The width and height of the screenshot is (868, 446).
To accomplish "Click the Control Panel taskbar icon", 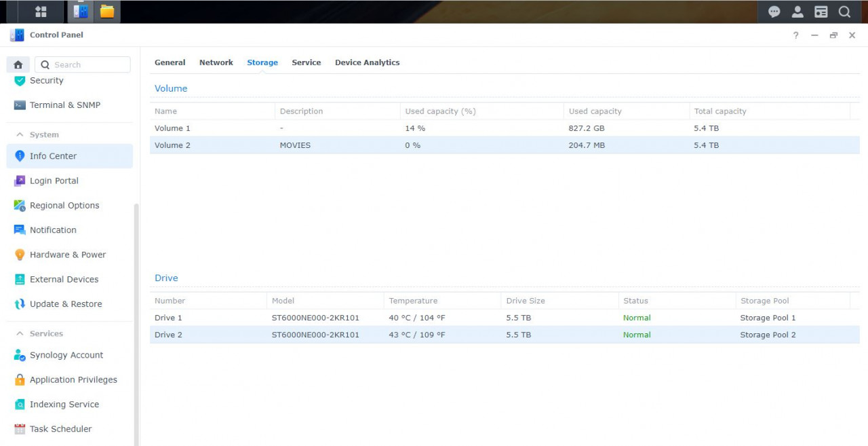I will tap(81, 12).
